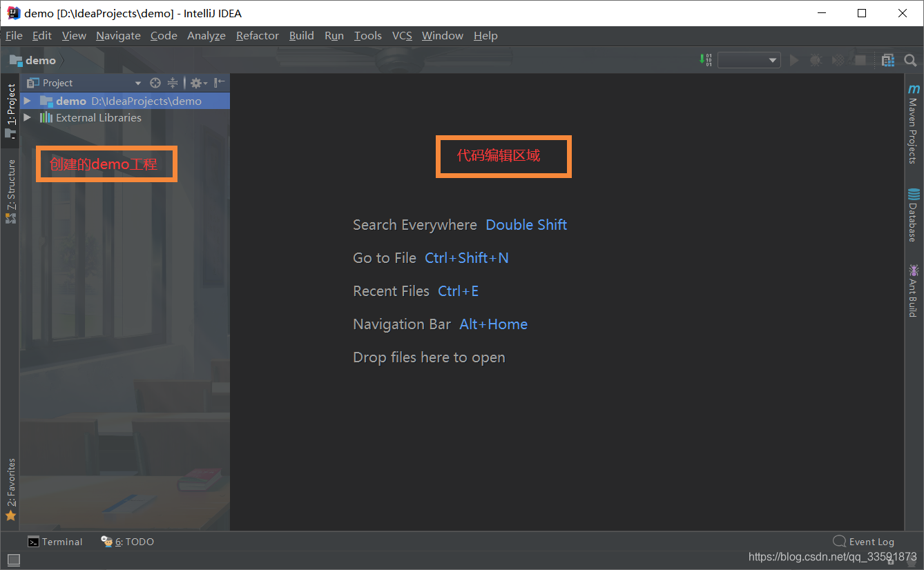Open the Project view type dropdown

pyautogui.click(x=138, y=83)
